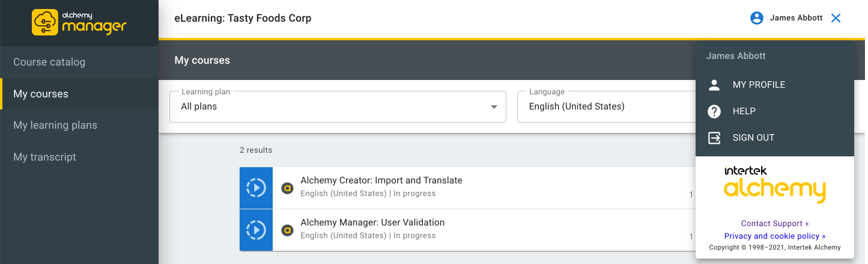Choose HELP from user menu
The image size is (868, 264).
775,111
